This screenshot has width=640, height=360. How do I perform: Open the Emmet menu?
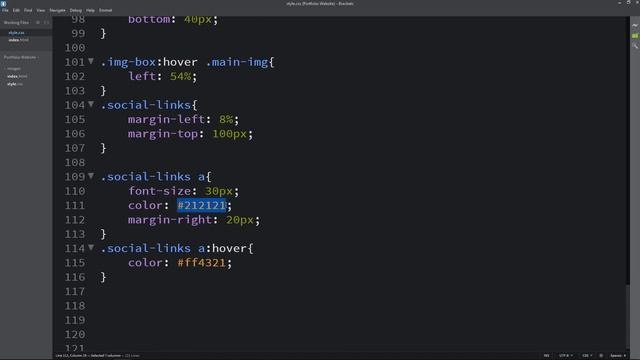(105, 10)
